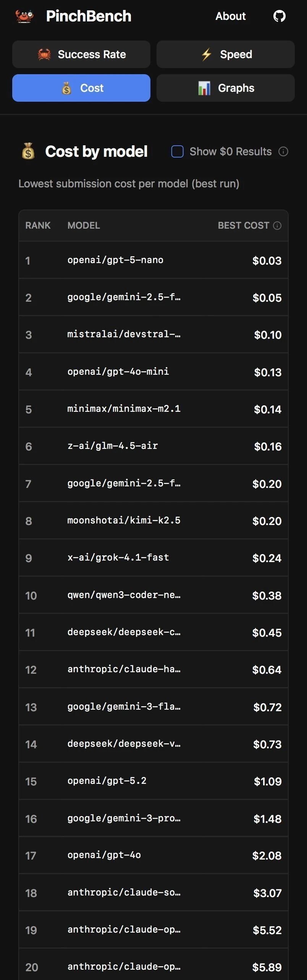Switch to the Success Rate tab
Screen dimensions: 307x980
[x=81, y=54]
